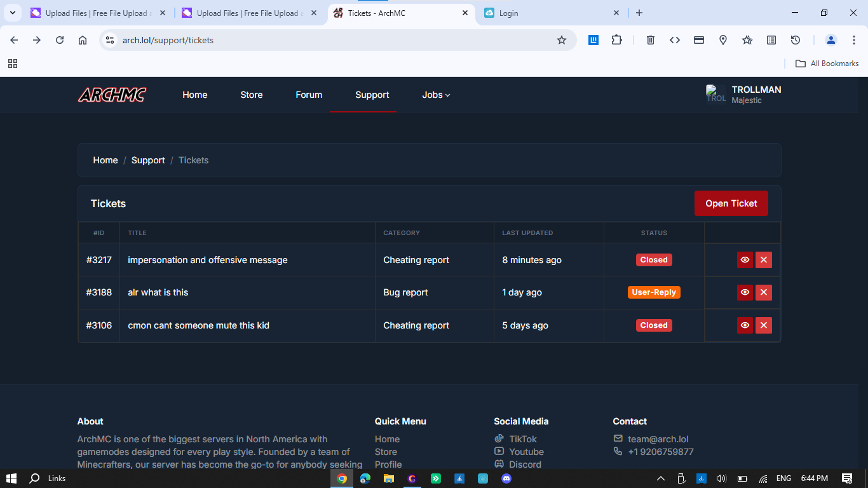Viewport: 868px width, 488px height.
Task: View ticket #3217 with the eye icon
Action: point(745,260)
